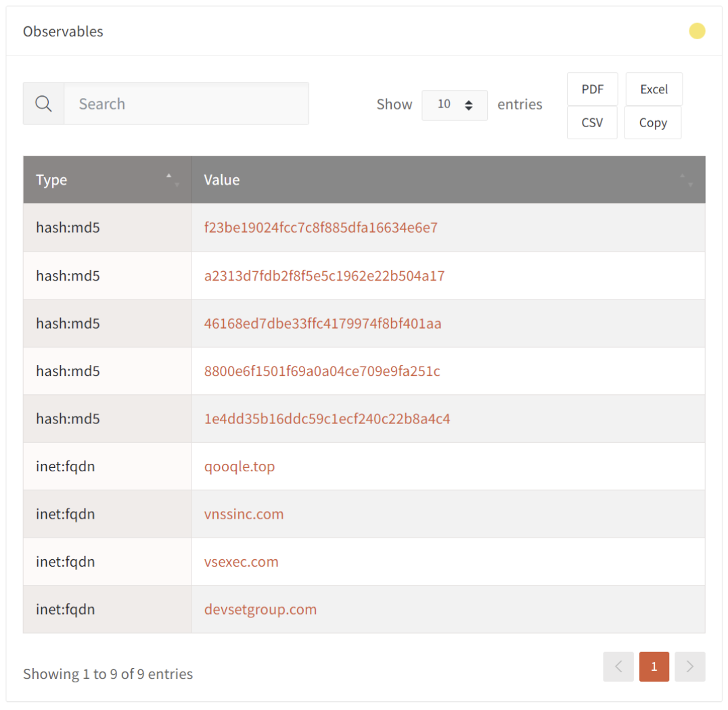Export the table to Excel
Screen dimensions: 728x710
[x=654, y=89]
